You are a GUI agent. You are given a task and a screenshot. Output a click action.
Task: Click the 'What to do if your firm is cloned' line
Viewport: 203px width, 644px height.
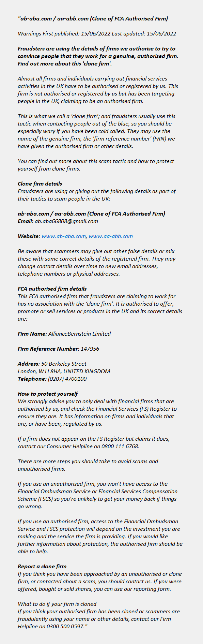pyautogui.click(x=57, y=604)
